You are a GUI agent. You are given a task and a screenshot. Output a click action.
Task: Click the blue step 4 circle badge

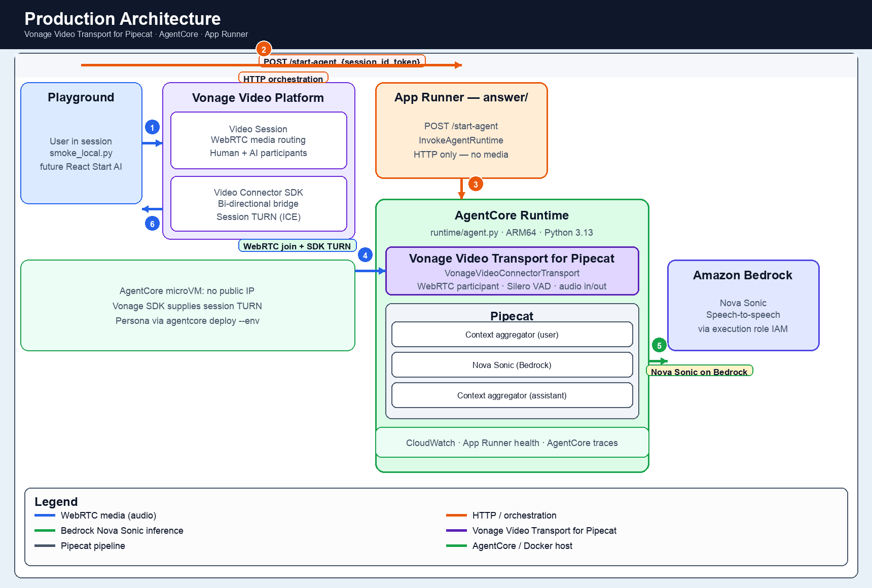point(365,255)
